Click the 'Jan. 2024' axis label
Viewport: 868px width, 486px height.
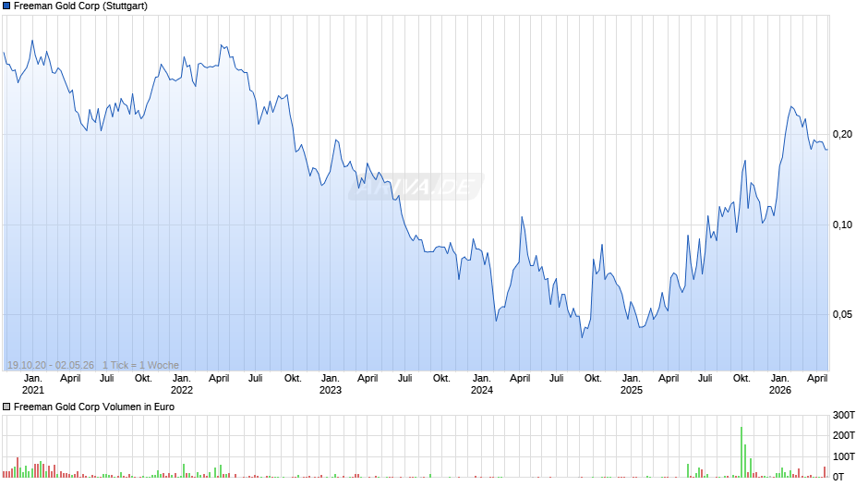tap(482, 384)
